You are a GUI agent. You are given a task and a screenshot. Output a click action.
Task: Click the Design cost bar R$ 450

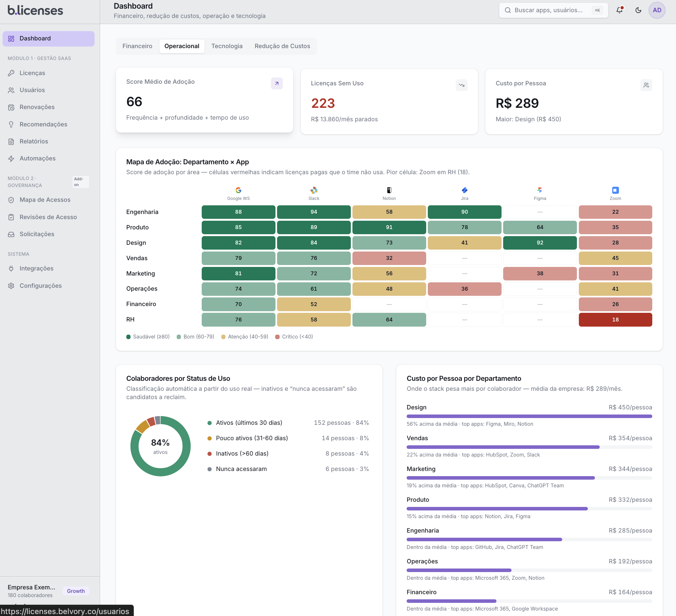coord(529,416)
